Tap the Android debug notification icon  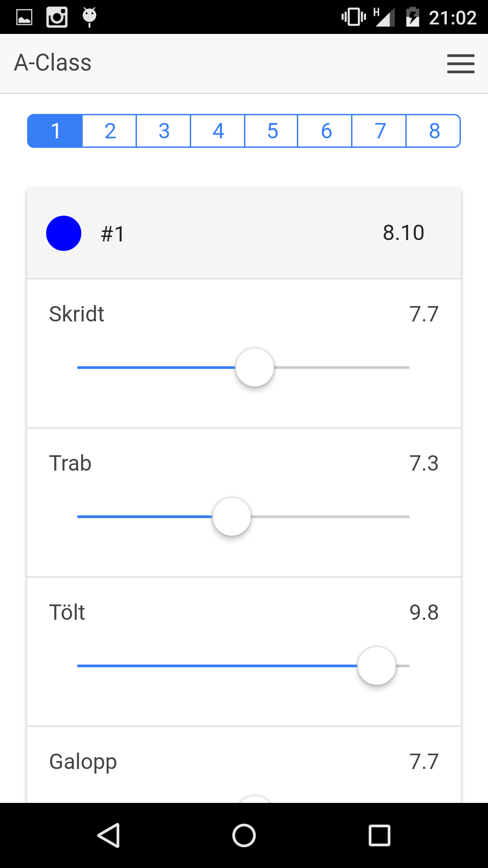click(89, 17)
